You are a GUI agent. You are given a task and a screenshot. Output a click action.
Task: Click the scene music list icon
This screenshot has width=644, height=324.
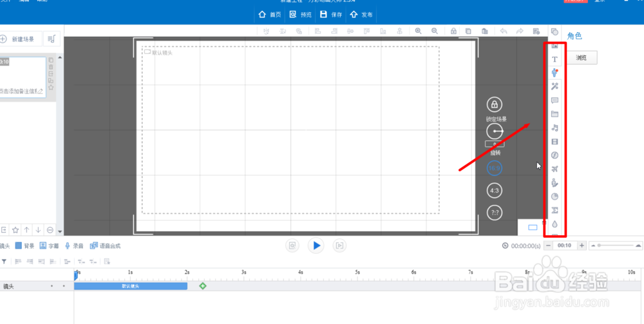52,39
